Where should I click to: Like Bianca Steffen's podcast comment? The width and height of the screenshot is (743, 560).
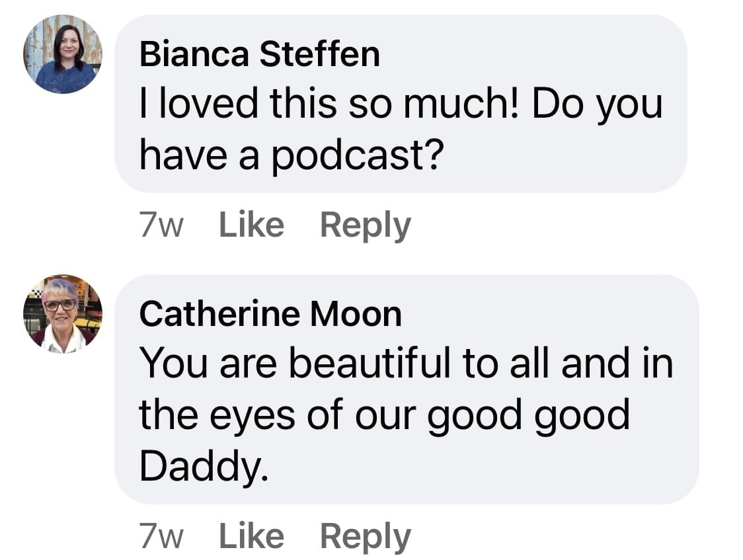[251, 225]
